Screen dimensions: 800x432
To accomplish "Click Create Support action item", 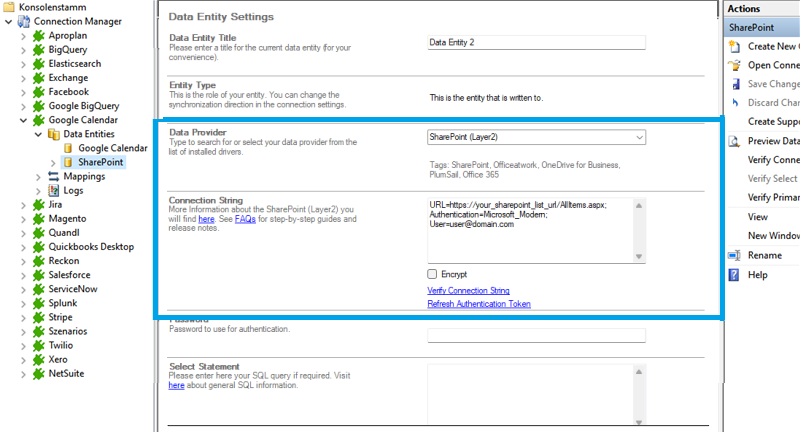I will click(x=773, y=121).
